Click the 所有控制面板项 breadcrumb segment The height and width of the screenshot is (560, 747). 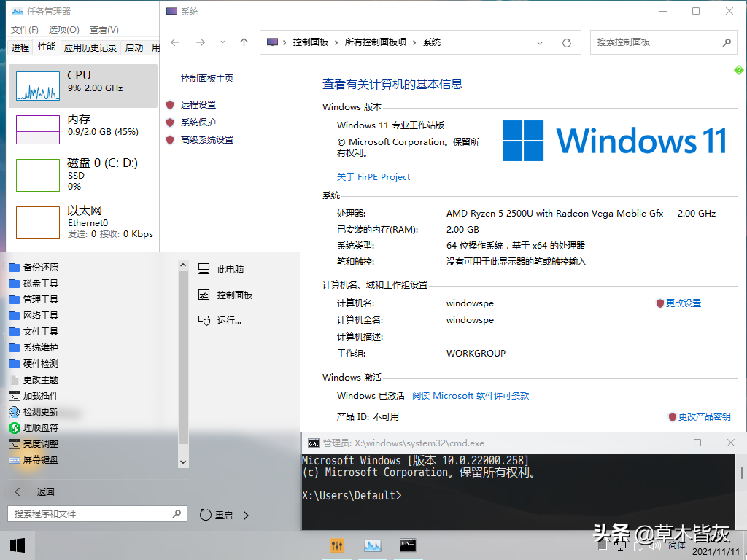pos(376,42)
